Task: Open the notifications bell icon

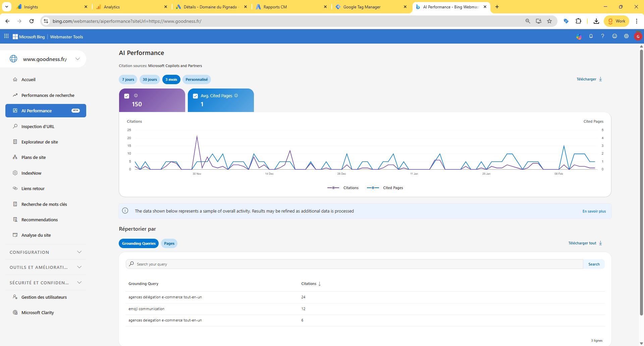Action: pos(591,36)
